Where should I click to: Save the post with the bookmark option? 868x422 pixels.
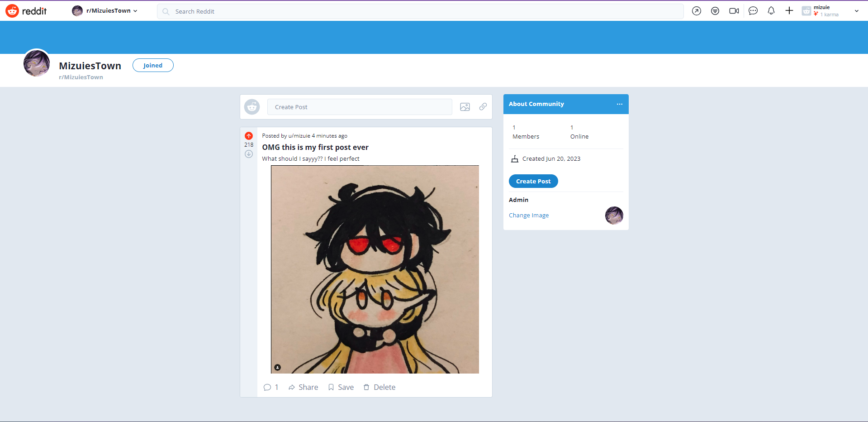(x=341, y=387)
